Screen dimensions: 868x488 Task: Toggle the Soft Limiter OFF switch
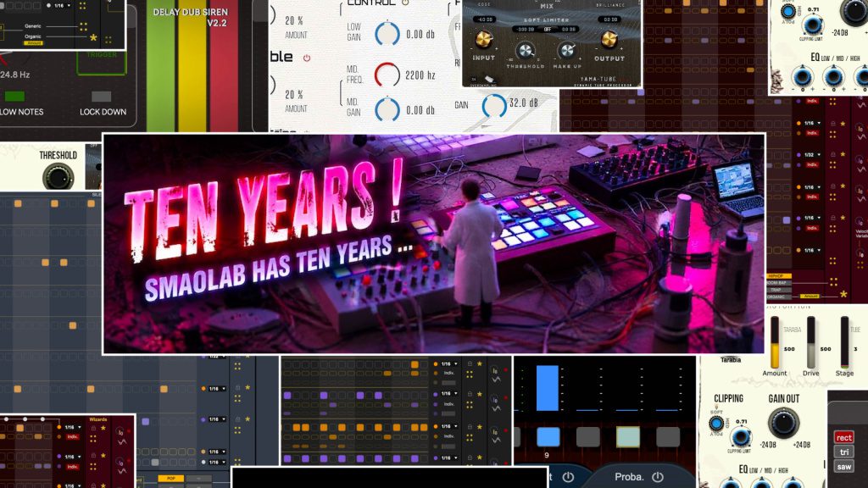click(548, 30)
